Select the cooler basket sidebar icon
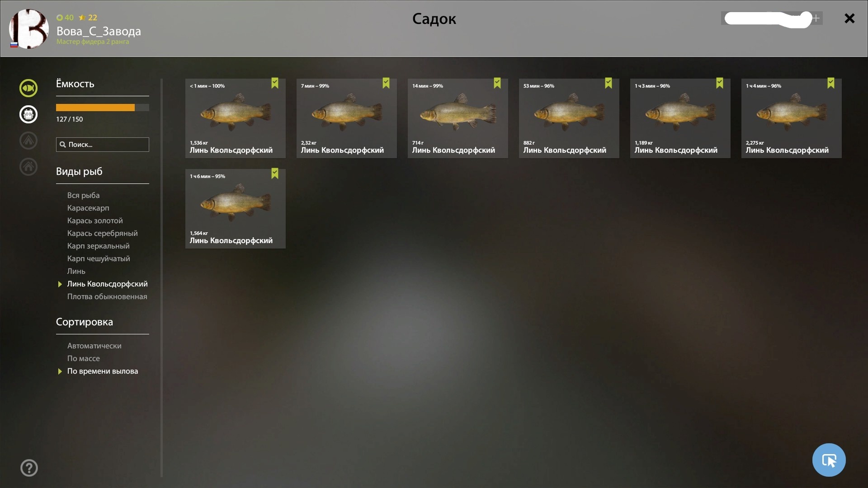 [x=28, y=114]
